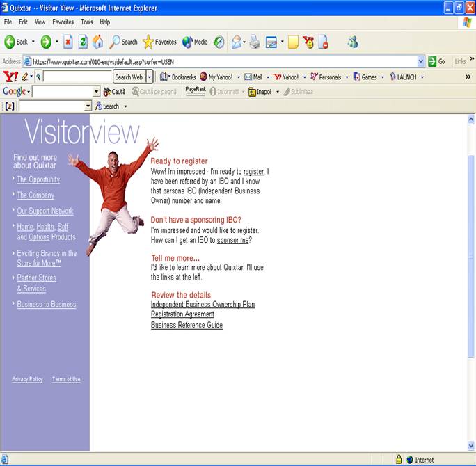Open the Registration Agreement link
The height and width of the screenshot is (466, 476).
(x=182, y=314)
